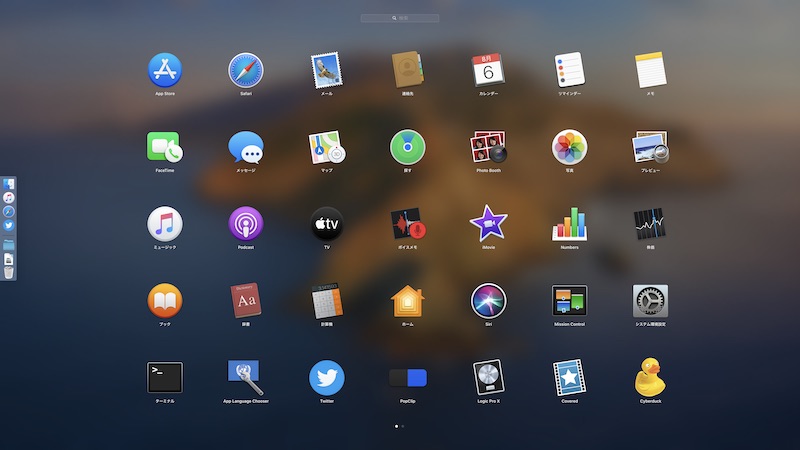Open Photo Booth

[x=488, y=147]
